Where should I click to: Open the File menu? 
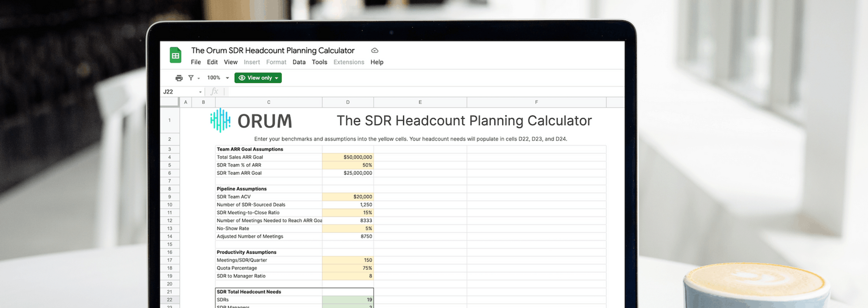196,62
